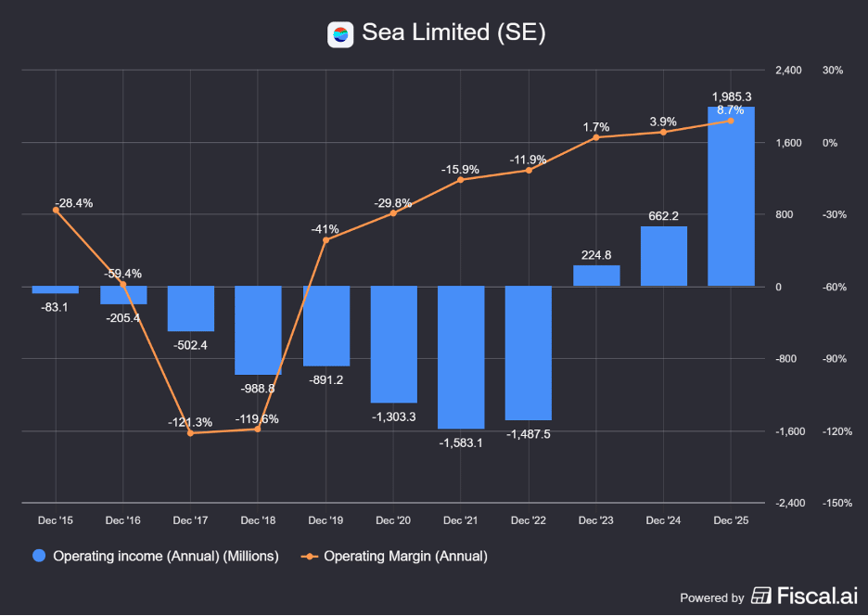Screen dimensions: 868x616
Task: Click the -41% margin point for Dec '19
Action: (x=325, y=240)
